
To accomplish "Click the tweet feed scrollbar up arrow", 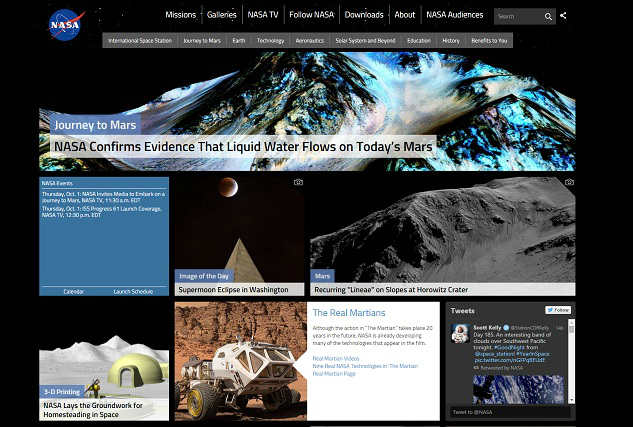I will pyautogui.click(x=571, y=322).
